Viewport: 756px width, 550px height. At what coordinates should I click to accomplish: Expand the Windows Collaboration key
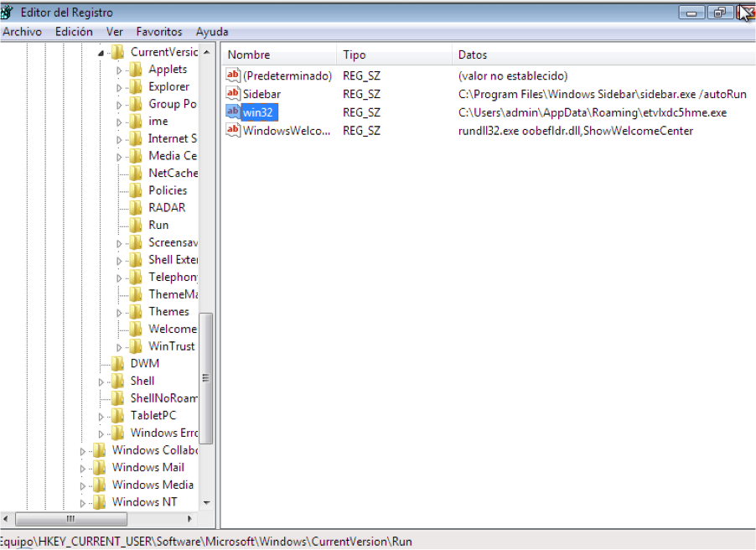coord(82,452)
